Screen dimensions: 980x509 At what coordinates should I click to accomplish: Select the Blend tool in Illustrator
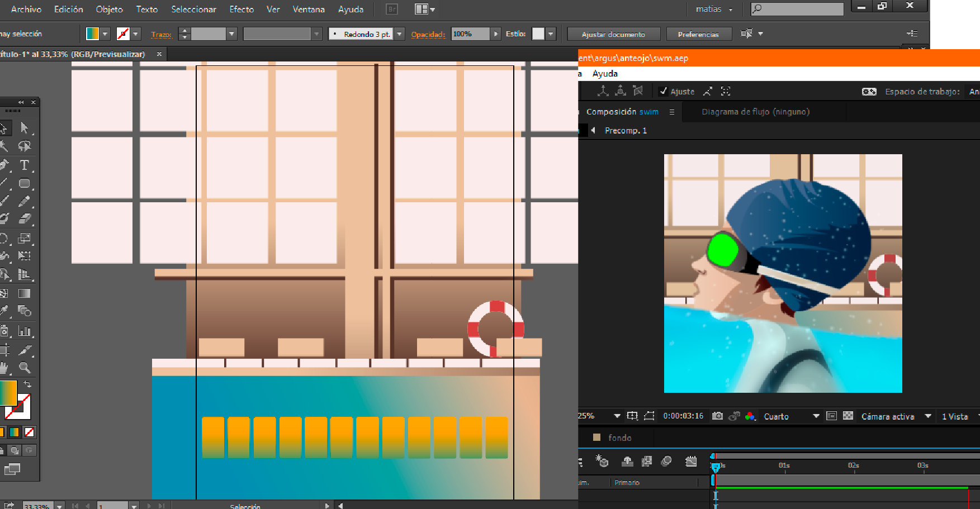(24, 311)
